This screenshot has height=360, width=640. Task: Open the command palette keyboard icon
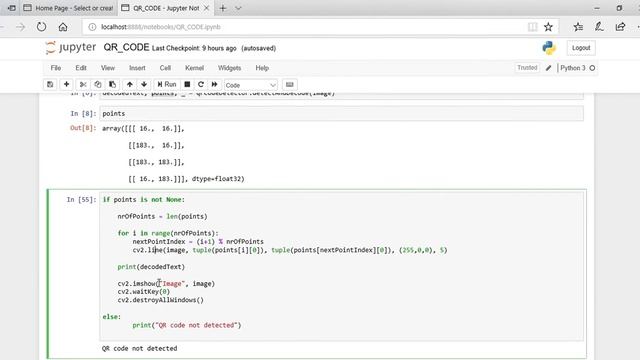coord(289,84)
